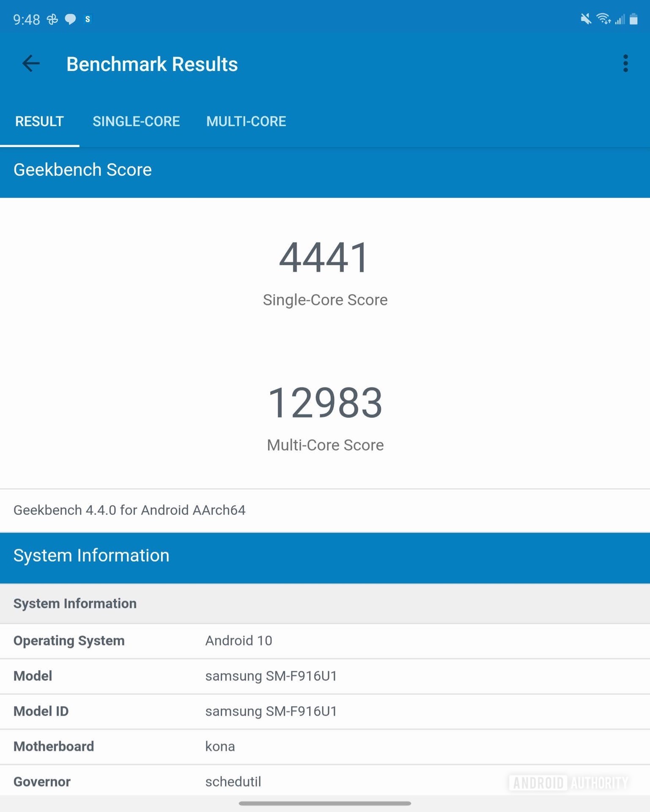Tap the Wi-Fi status icon
The image size is (650, 812).
point(603,19)
